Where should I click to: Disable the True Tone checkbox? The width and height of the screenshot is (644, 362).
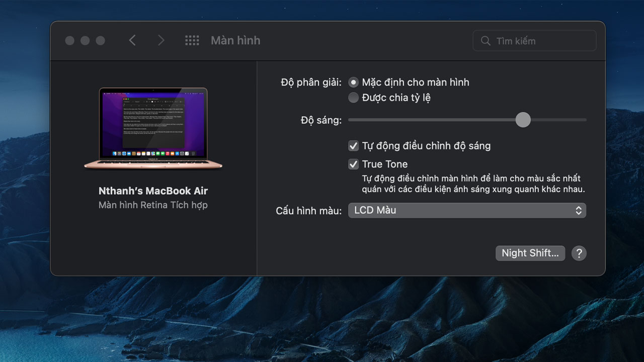[x=353, y=164]
